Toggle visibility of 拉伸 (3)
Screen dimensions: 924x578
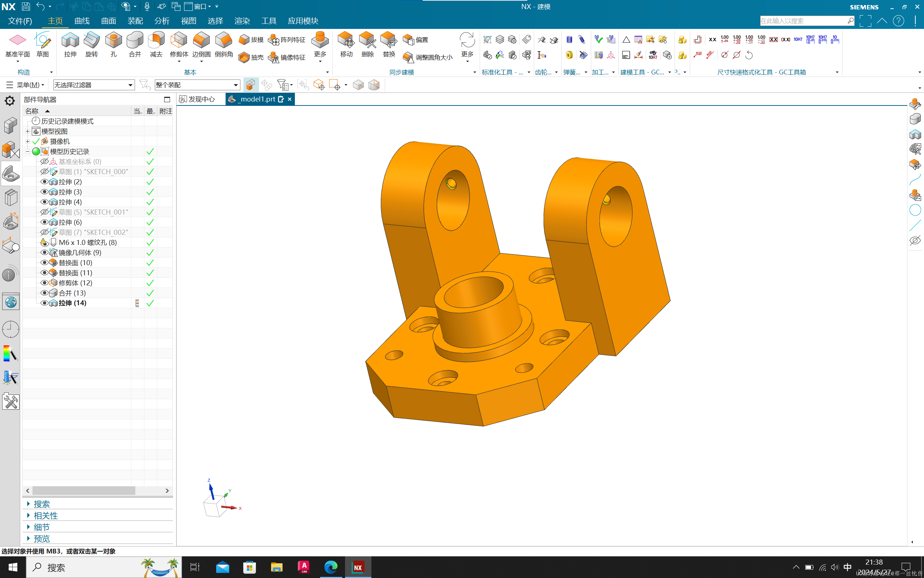(x=44, y=191)
